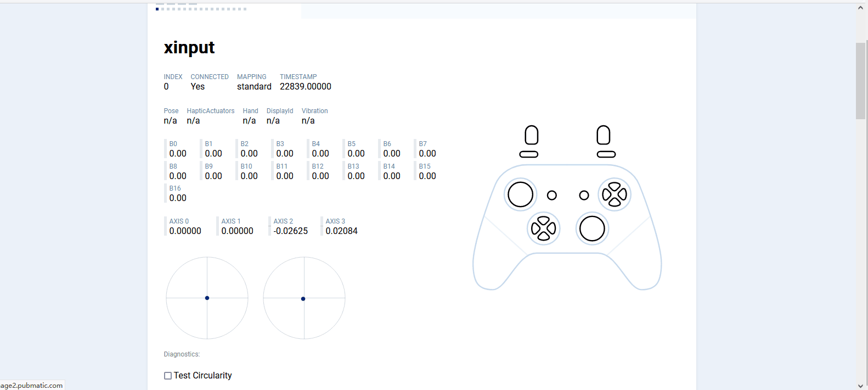Click the right bumper on controller diagram
This screenshot has height=390, width=868.
[606, 154]
